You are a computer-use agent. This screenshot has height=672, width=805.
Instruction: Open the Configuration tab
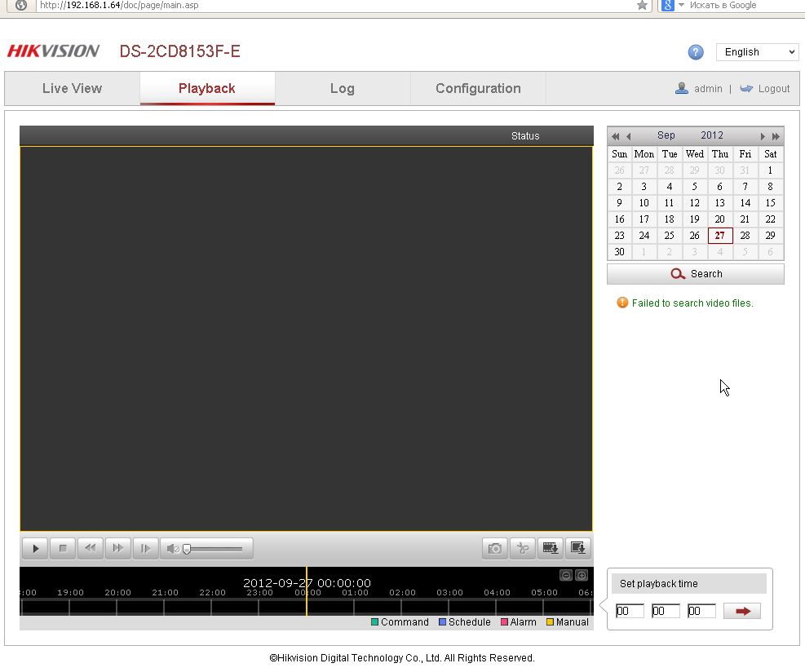pyautogui.click(x=478, y=88)
